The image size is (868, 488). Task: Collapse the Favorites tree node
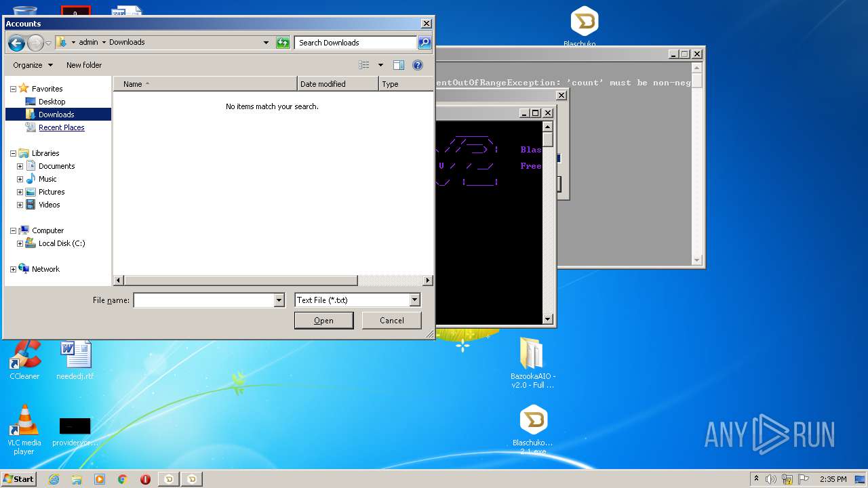coord(13,89)
